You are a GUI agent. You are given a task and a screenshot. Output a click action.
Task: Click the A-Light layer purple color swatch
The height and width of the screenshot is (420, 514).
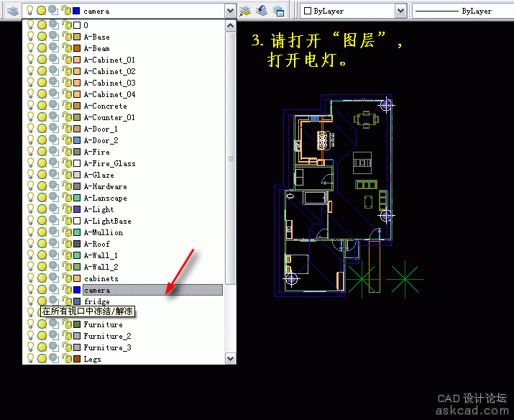tap(77, 209)
